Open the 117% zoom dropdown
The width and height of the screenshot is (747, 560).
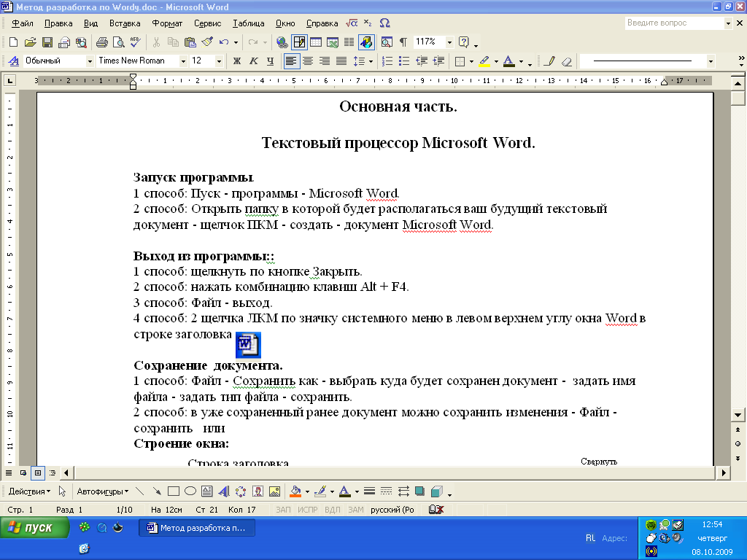pyautogui.click(x=449, y=42)
